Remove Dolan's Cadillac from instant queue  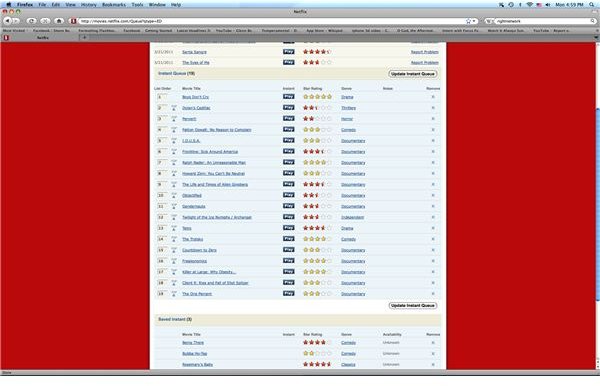click(433, 107)
